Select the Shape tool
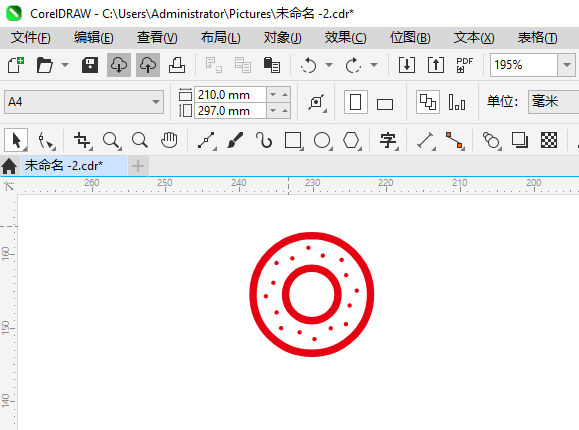 click(x=46, y=141)
